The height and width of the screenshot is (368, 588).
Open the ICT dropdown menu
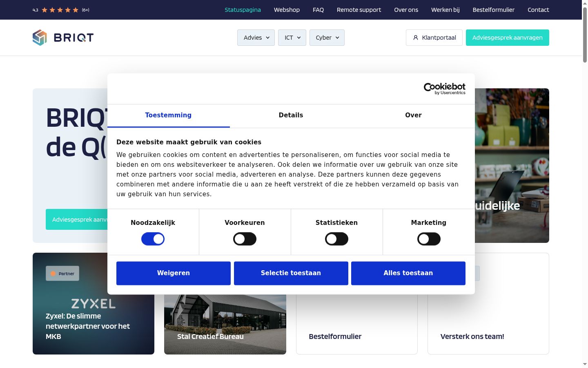[292, 38]
